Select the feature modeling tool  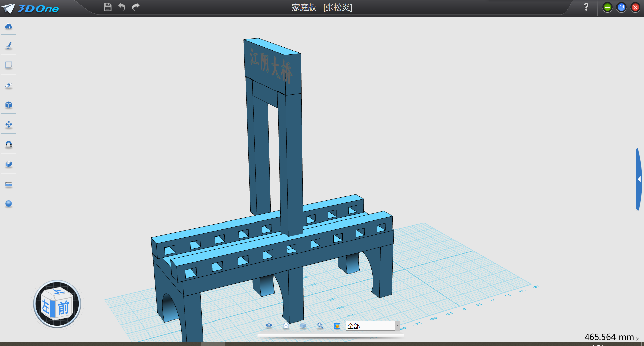pos(9,85)
